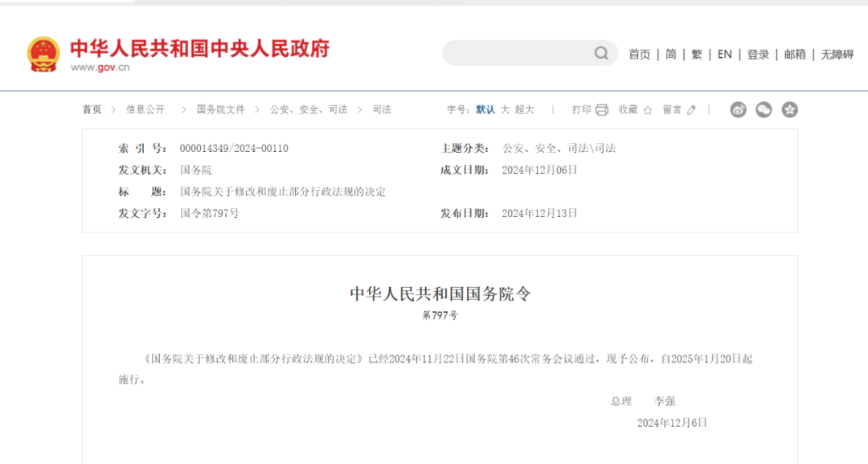Click the favorites star icon beside 收藏
The height and width of the screenshot is (464, 868).
pos(648,110)
